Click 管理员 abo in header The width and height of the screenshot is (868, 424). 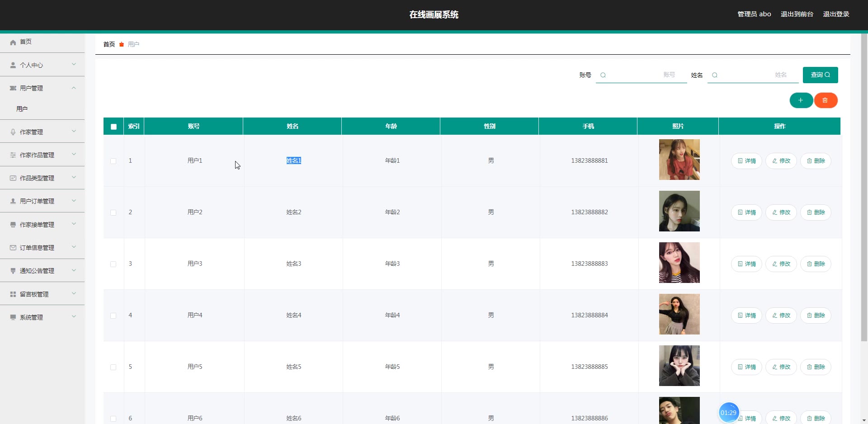[754, 14]
